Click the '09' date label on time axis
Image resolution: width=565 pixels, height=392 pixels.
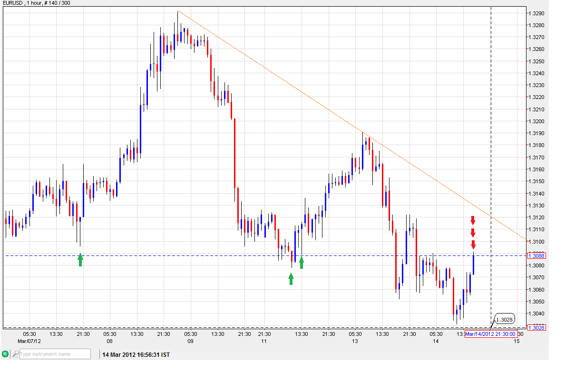[x=190, y=341]
